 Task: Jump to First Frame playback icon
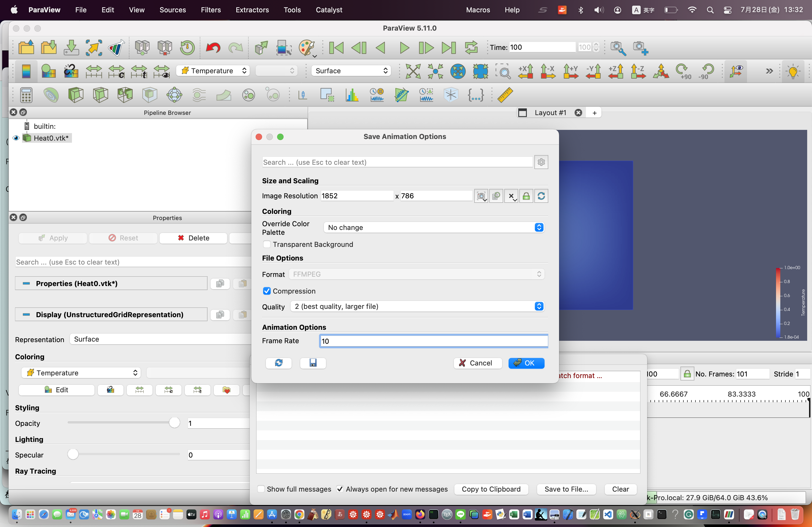[x=336, y=47]
